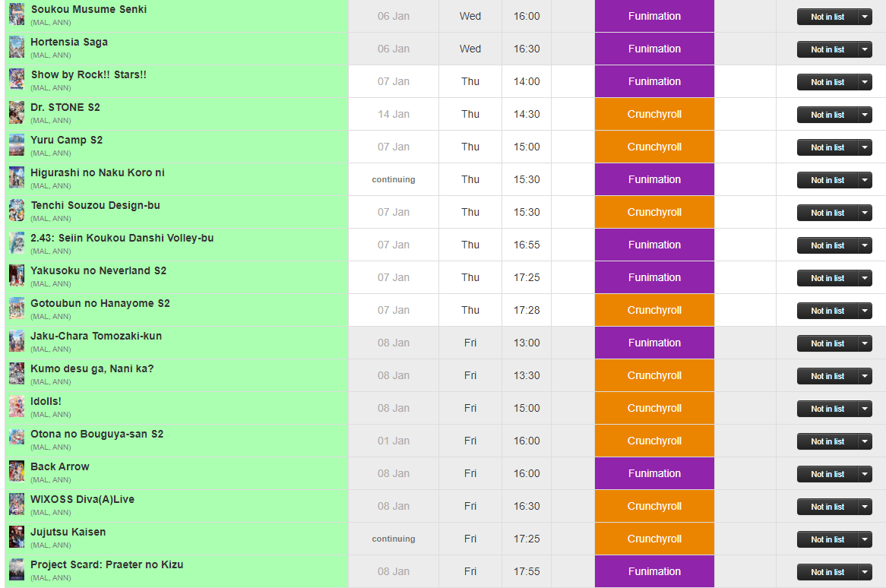
Task: Open the Tenchi Souzou Design-bu cover thumbnail
Action: click(17, 210)
